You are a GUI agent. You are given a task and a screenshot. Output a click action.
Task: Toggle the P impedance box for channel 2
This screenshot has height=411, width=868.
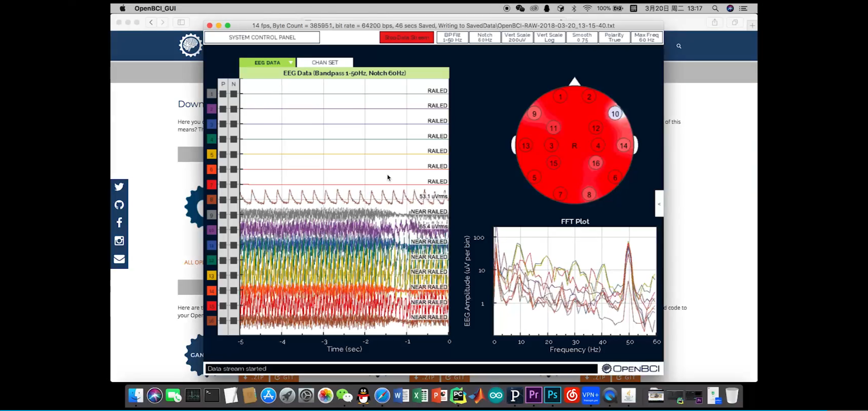coord(223,109)
